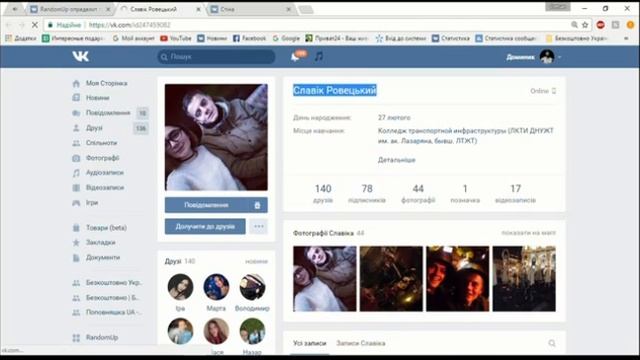The image size is (640, 360).
Task: Click the header user avatar
Action: [x=547, y=57]
